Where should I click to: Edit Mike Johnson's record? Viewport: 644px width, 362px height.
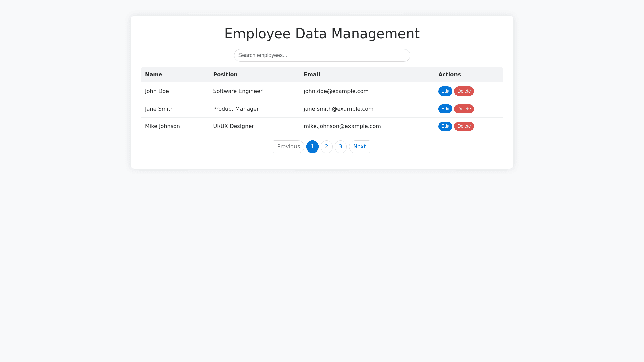click(x=445, y=126)
